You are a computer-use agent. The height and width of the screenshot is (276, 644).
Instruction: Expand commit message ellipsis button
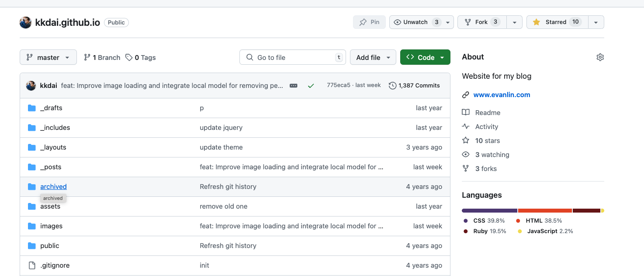[x=294, y=86]
